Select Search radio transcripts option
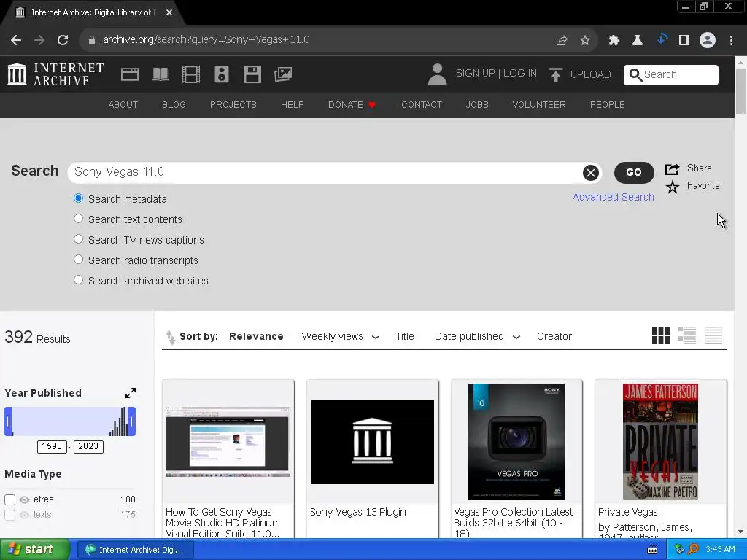This screenshot has height=560, width=747. (79, 260)
